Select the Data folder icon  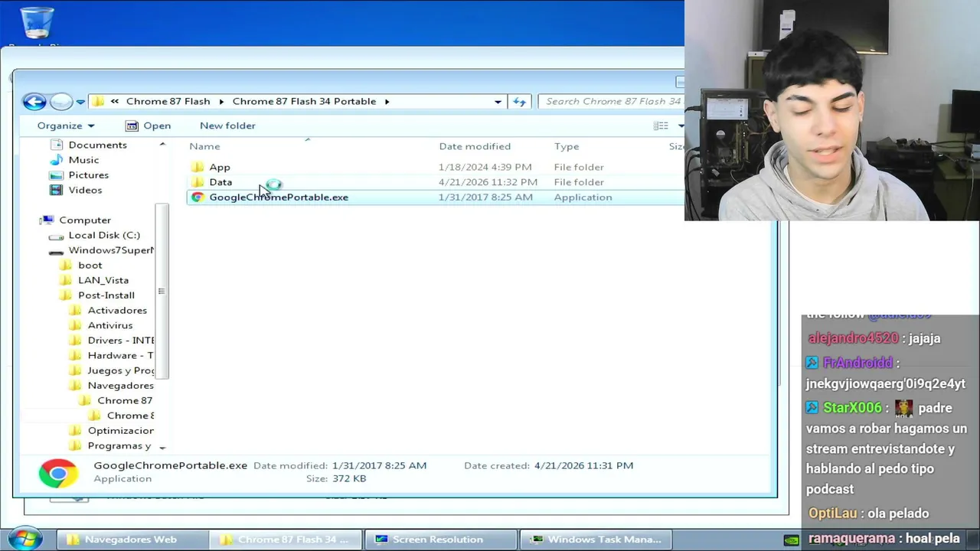198,182
